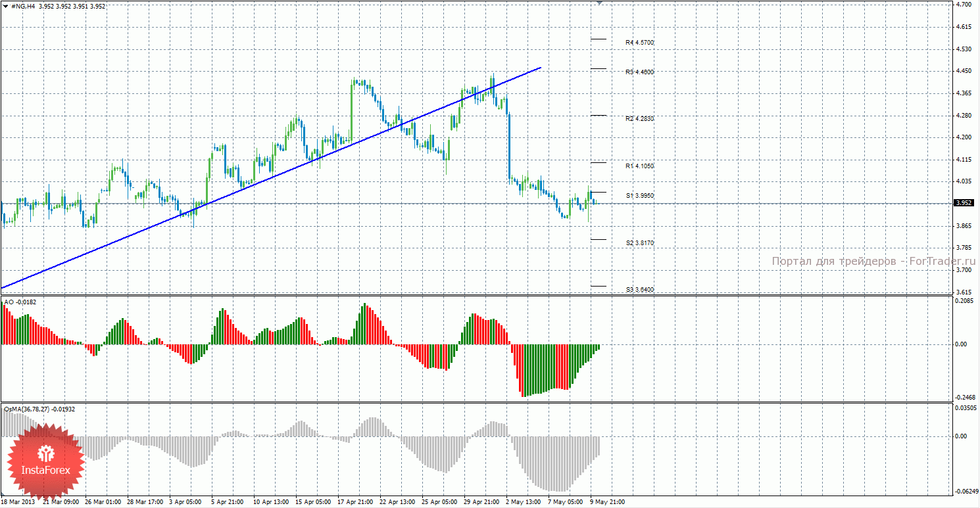Click the 4.450 price axis value
This screenshot has height=508, width=980.
963,71
